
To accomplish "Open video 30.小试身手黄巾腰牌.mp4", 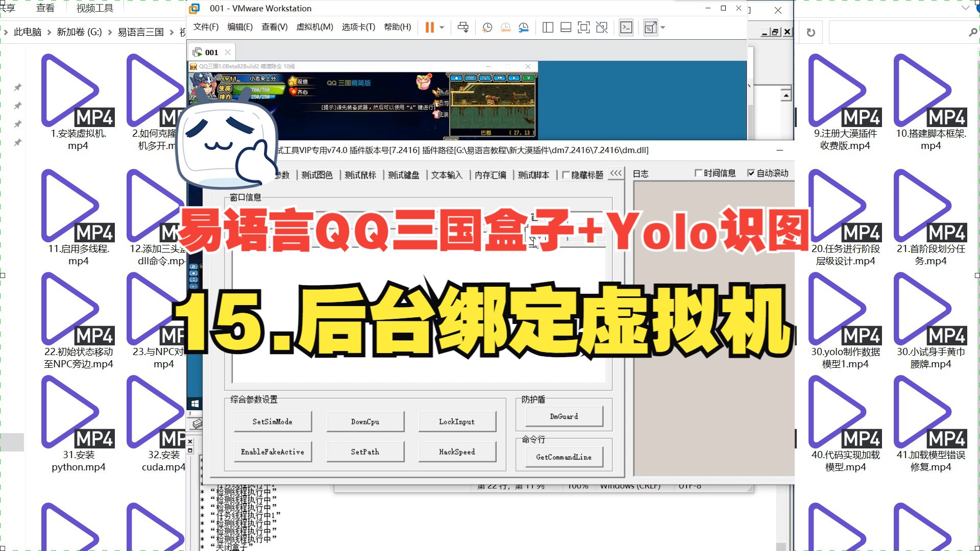I will 930,320.
